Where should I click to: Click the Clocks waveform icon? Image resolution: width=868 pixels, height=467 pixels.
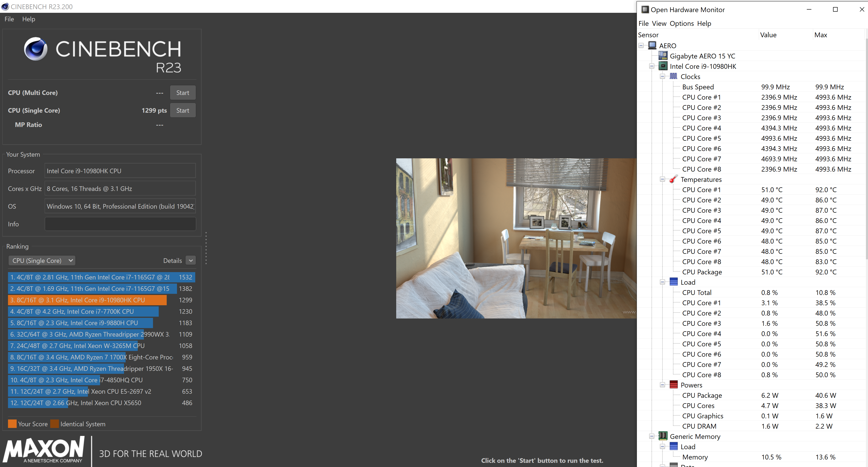(x=673, y=76)
